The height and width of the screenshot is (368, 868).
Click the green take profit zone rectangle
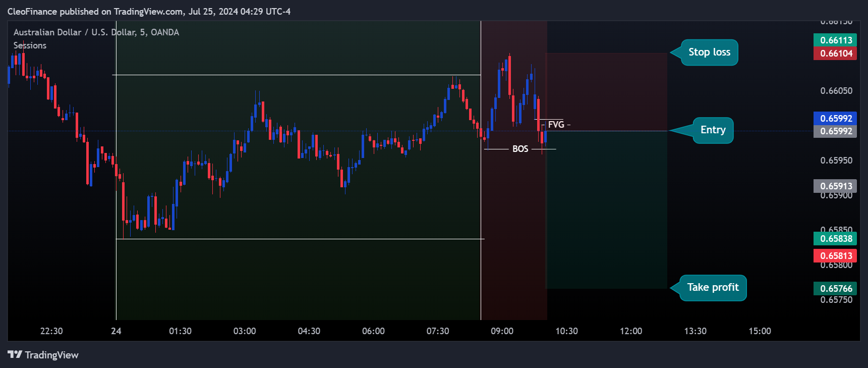(607, 209)
